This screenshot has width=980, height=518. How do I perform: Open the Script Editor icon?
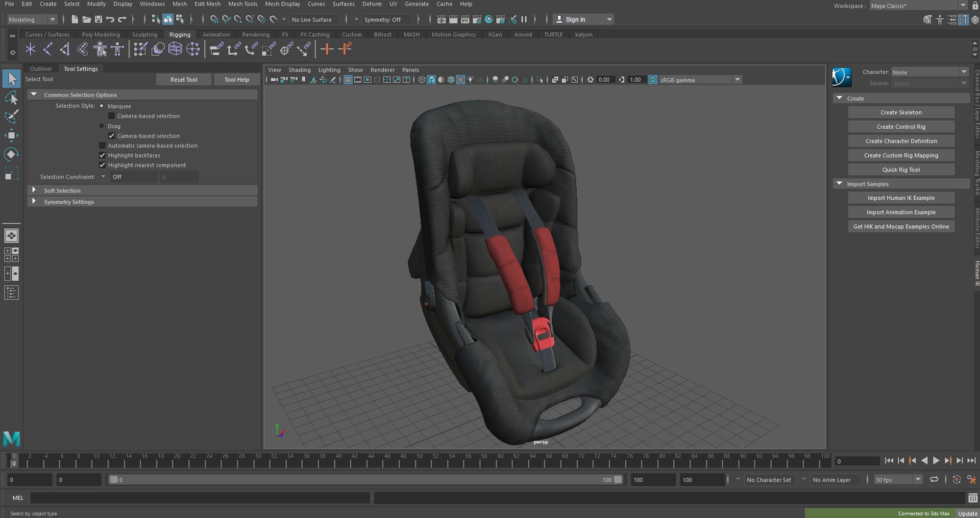pyautogui.click(x=973, y=498)
